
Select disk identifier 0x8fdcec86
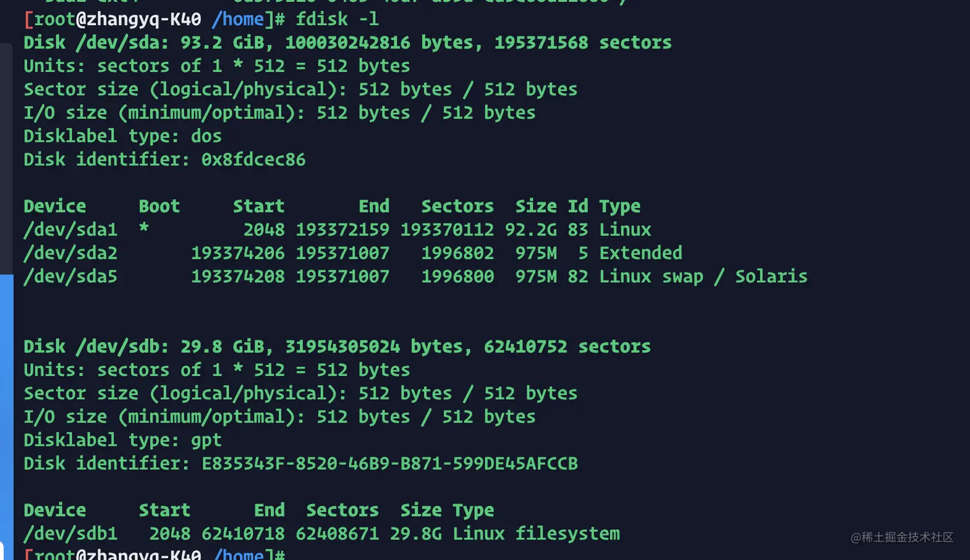click(x=253, y=160)
